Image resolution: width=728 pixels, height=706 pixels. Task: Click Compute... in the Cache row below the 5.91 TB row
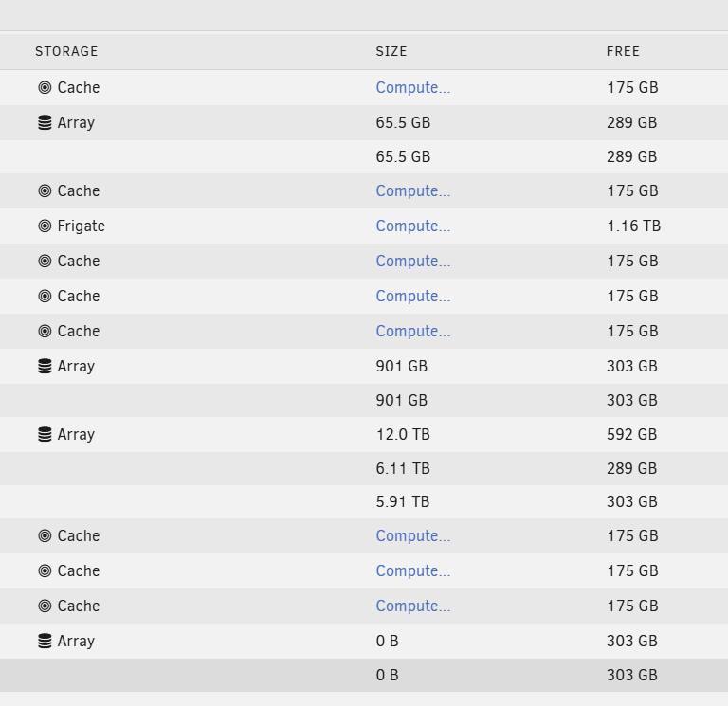click(412, 535)
